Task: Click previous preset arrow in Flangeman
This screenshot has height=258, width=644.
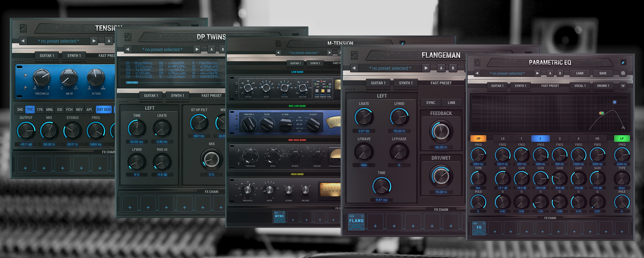Action: (x=354, y=68)
